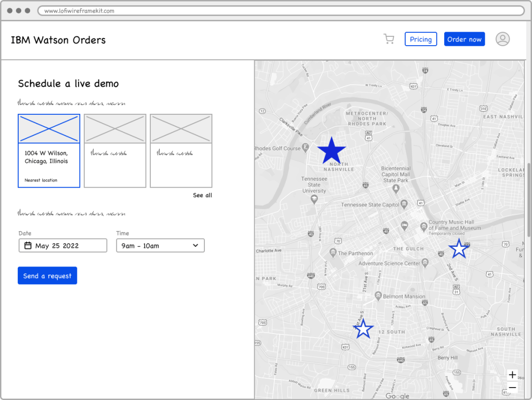Select the outlined star near The Gulch
This screenshot has width=532, height=400.
tap(458, 249)
